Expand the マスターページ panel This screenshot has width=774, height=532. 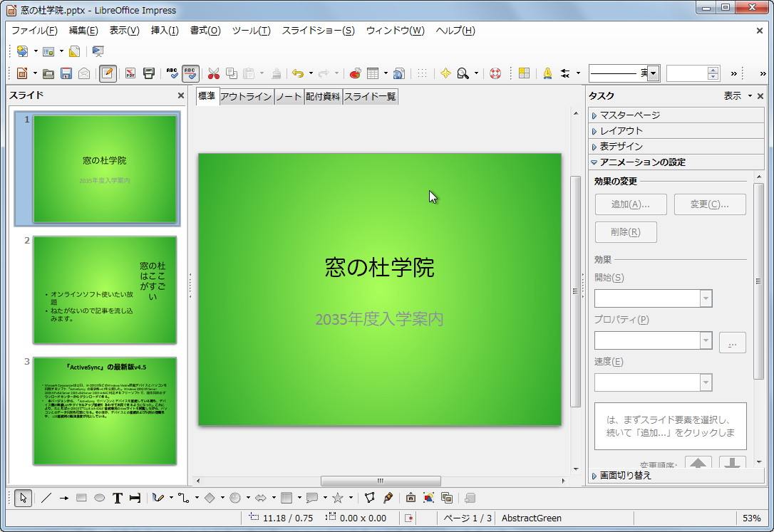click(631, 114)
